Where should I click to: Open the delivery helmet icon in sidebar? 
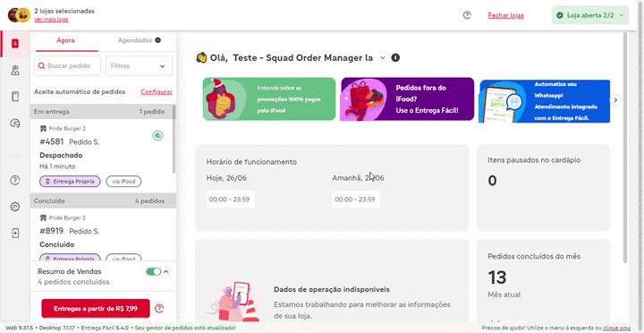[15, 123]
